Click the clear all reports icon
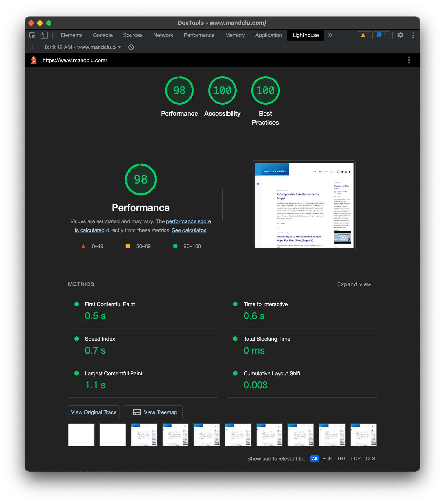Viewport: 445px width, 504px height. point(131,47)
